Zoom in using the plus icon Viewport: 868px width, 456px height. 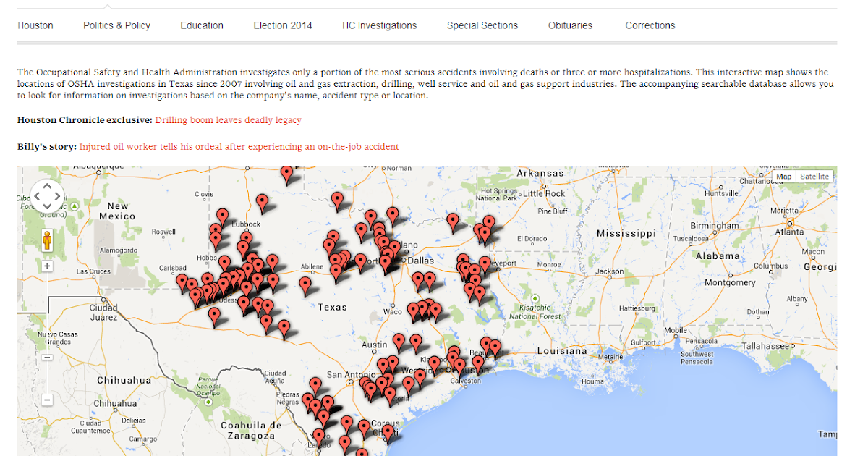[46, 265]
